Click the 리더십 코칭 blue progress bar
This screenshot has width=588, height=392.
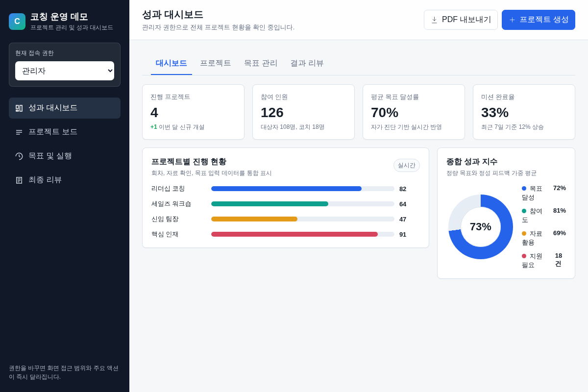pyautogui.click(x=286, y=189)
